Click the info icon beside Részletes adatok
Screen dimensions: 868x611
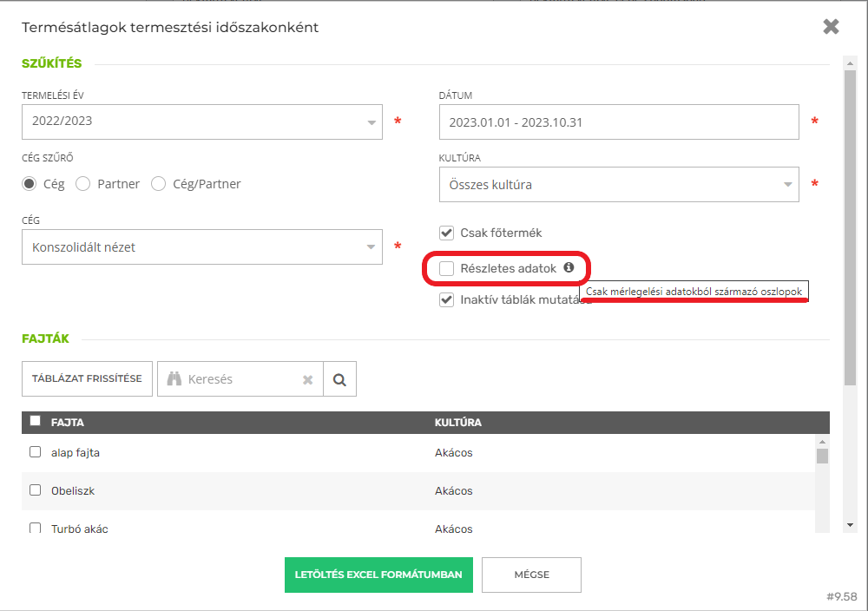pyautogui.click(x=569, y=268)
